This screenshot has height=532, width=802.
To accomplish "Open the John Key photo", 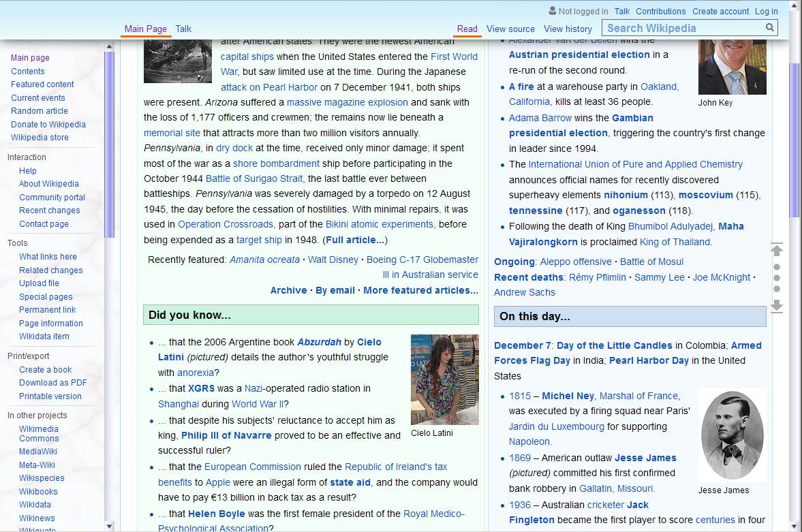I will [x=732, y=67].
